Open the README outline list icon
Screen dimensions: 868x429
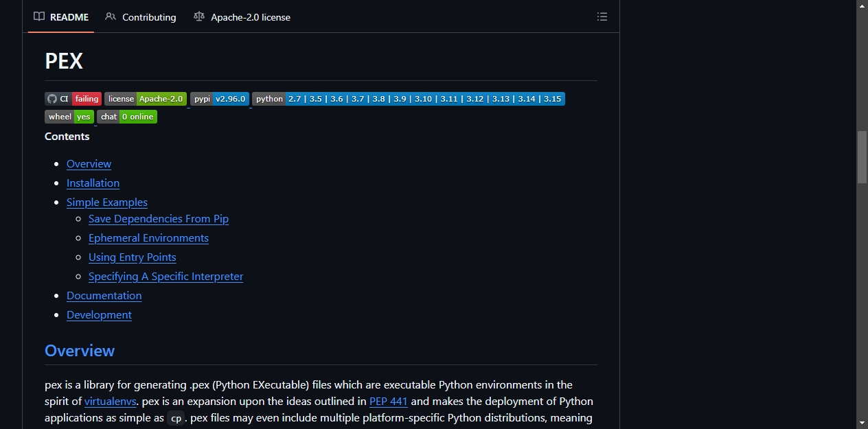[x=602, y=16]
